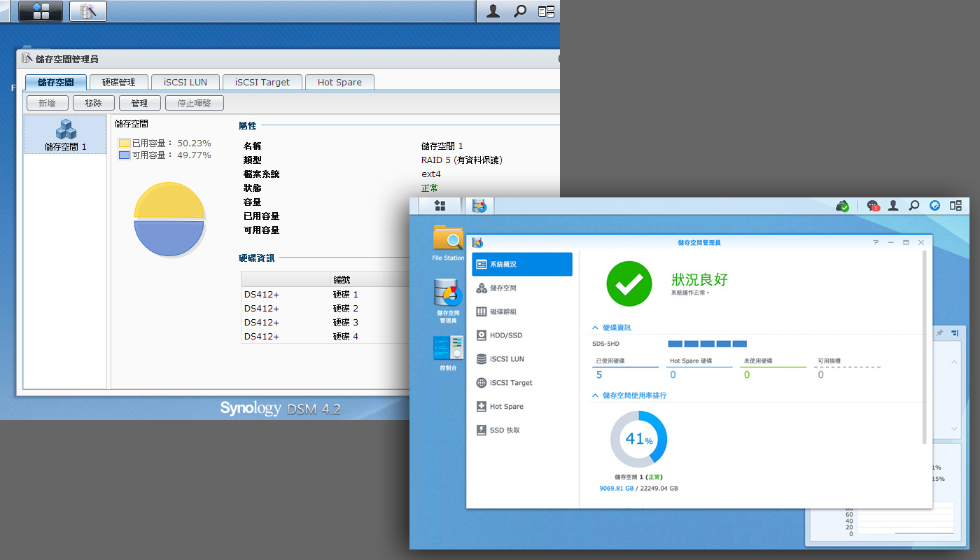Screen dimensions: 980x560
Task: Open the blue circular upload queue icon
Action: click(934, 206)
